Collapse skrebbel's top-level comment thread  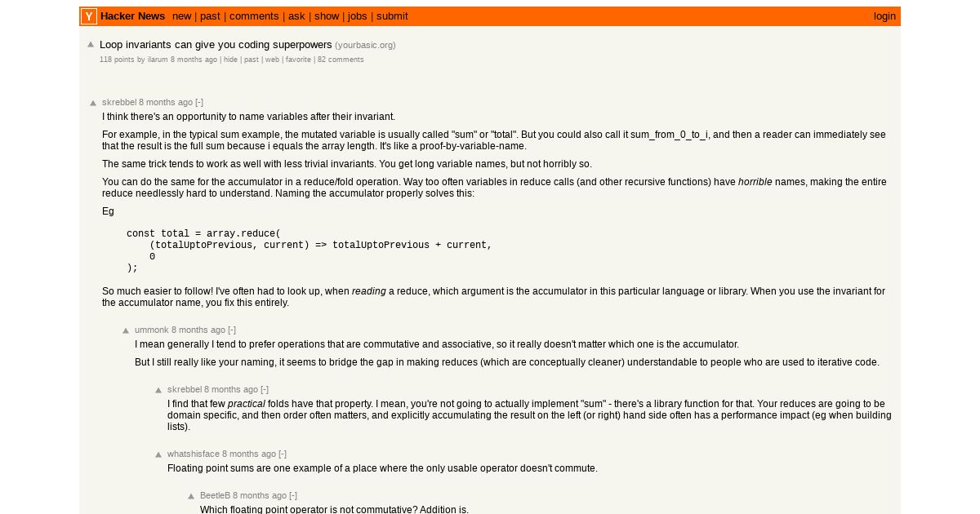pos(199,103)
